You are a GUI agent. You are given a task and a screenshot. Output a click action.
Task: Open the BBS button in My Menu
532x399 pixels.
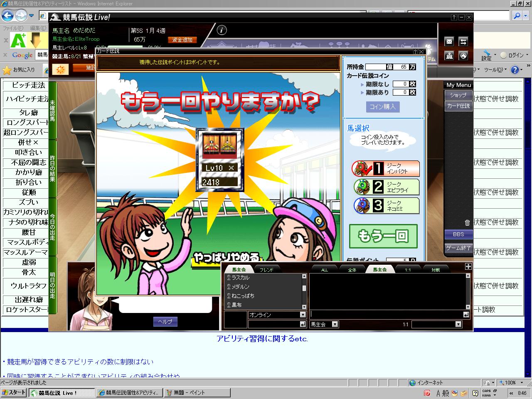[458, 234]
